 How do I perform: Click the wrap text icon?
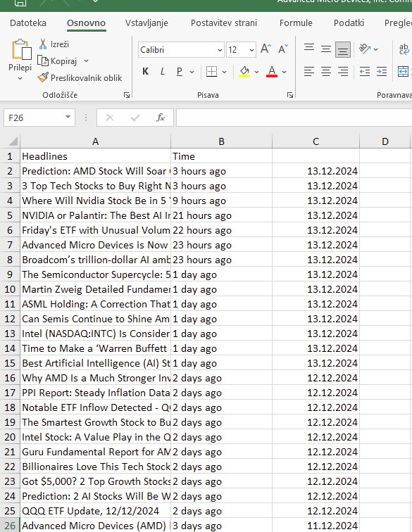click(404, 49)
